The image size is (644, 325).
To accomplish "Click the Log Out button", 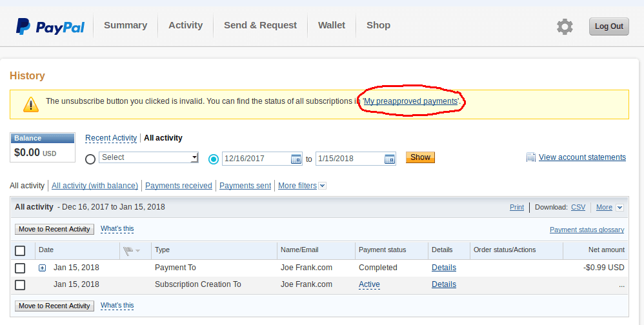I will 609,26.
